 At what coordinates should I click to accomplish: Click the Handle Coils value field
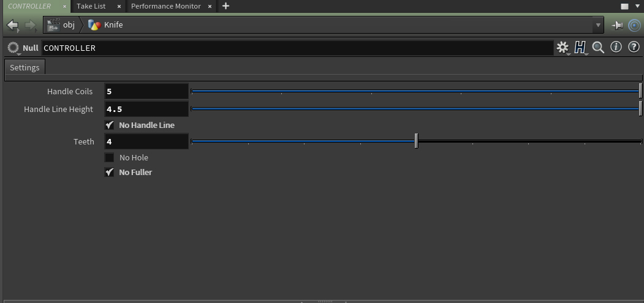coord(146,91)
